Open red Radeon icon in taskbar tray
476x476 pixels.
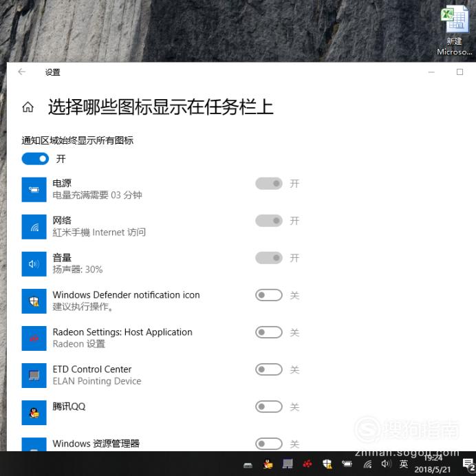point(307,464)
